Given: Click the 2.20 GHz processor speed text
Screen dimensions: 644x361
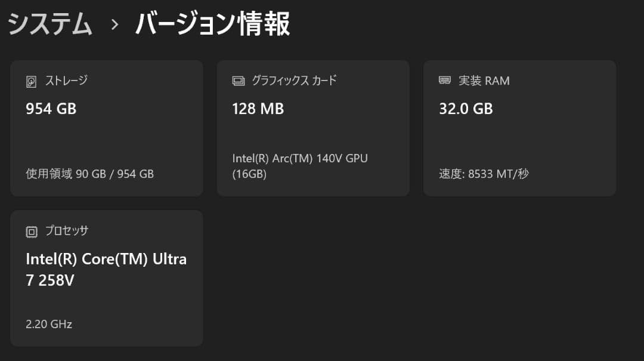Looking at the screenshot, I should click(48, 324).
